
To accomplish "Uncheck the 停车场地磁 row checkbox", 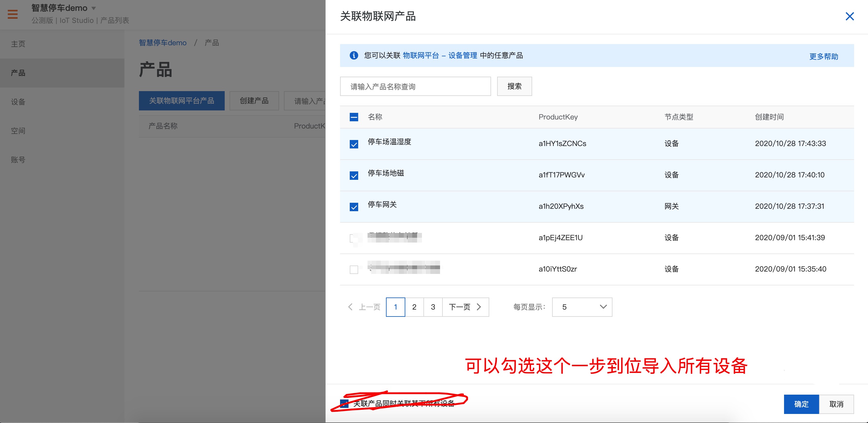I will pos(353,175).
